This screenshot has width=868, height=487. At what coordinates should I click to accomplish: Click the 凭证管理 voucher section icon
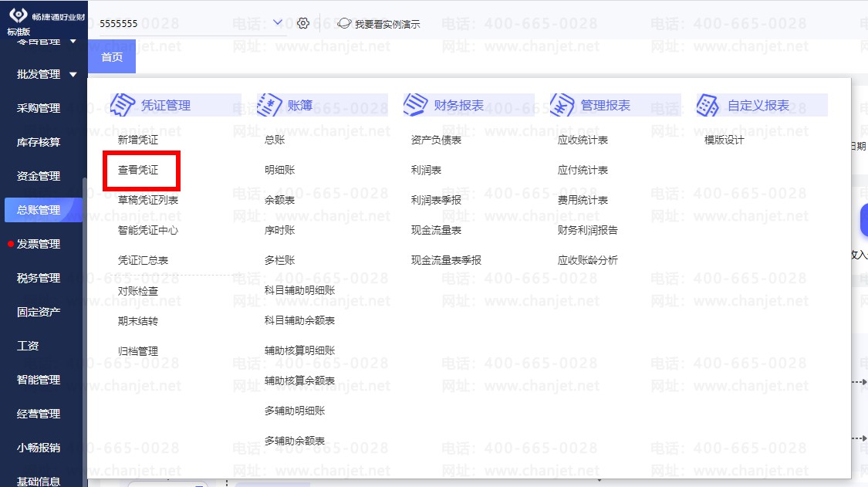123,105
